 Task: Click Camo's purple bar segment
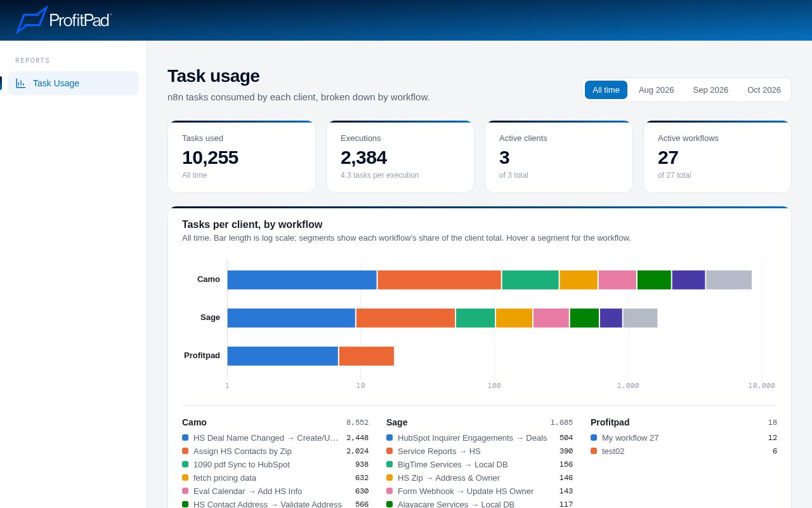point(688,280)
